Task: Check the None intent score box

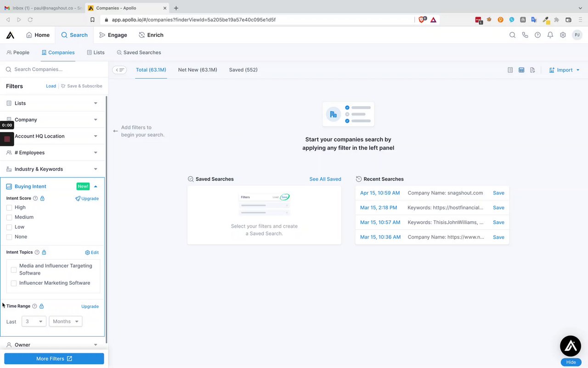Action: pyautogui.click(x=9, y=237)
